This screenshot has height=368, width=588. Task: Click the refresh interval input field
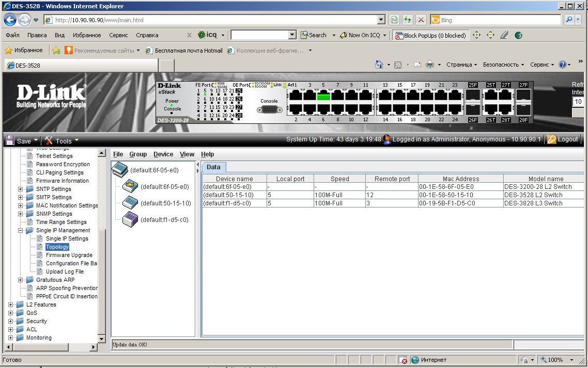tap(578, 102)
